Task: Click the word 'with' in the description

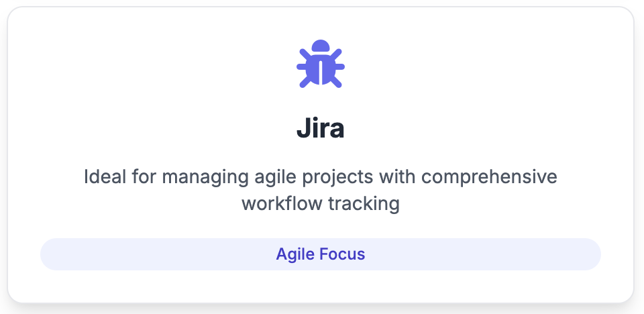Action: (x=397, y=176)
